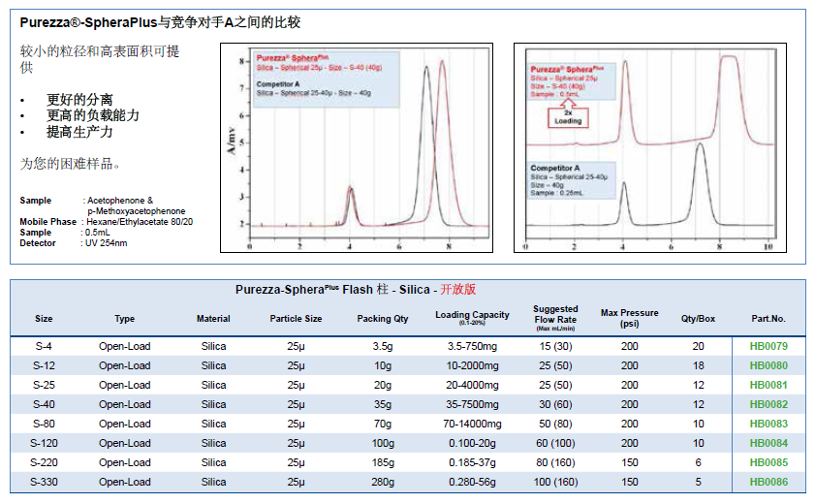Select the S-25 size cell
Viewport: 815px width, 504px height.
point(44,385)
